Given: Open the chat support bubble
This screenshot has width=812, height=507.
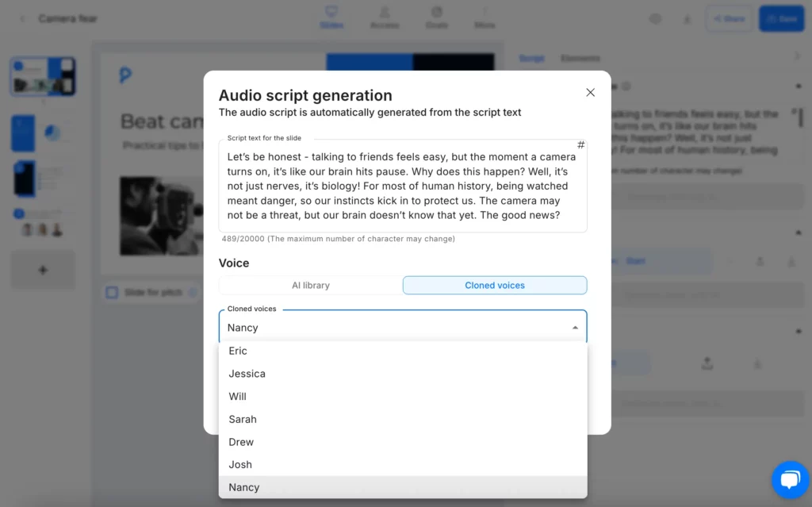Looking at the screenshot, I should pos(791,479).
